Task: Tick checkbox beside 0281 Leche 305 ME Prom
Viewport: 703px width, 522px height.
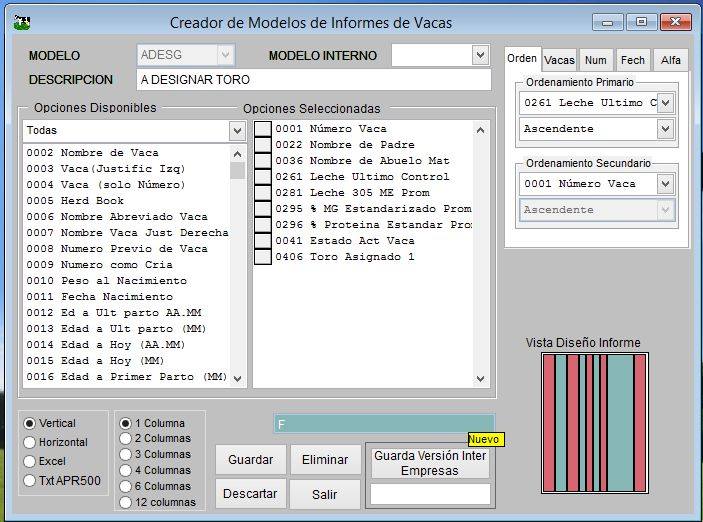Action: coord(263,193)
